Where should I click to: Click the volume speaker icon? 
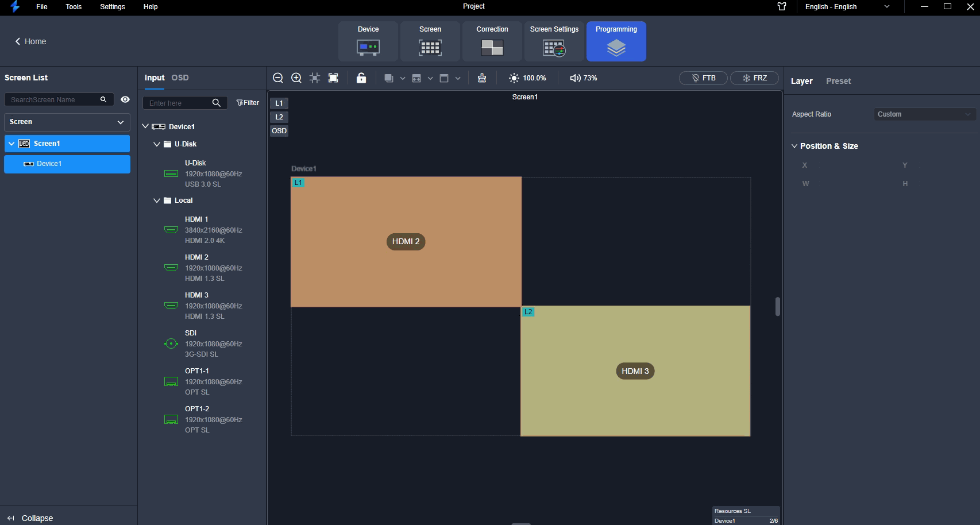click(x=575, y=78)
